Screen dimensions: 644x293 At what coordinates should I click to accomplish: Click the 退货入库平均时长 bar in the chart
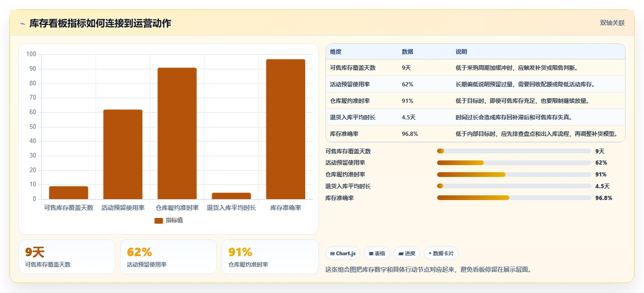[x=232, y=196]
